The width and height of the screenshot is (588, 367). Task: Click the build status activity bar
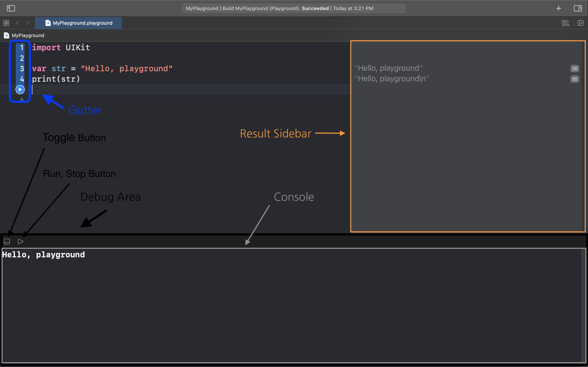294,8
